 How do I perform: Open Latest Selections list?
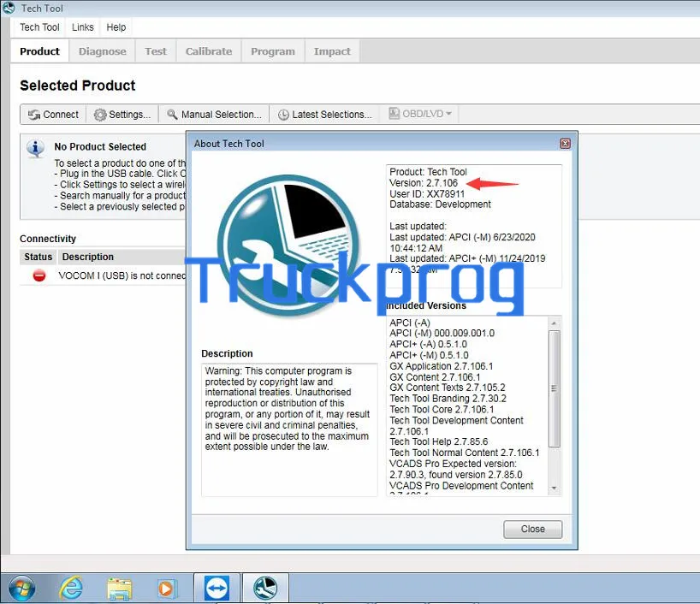point(325,115)
